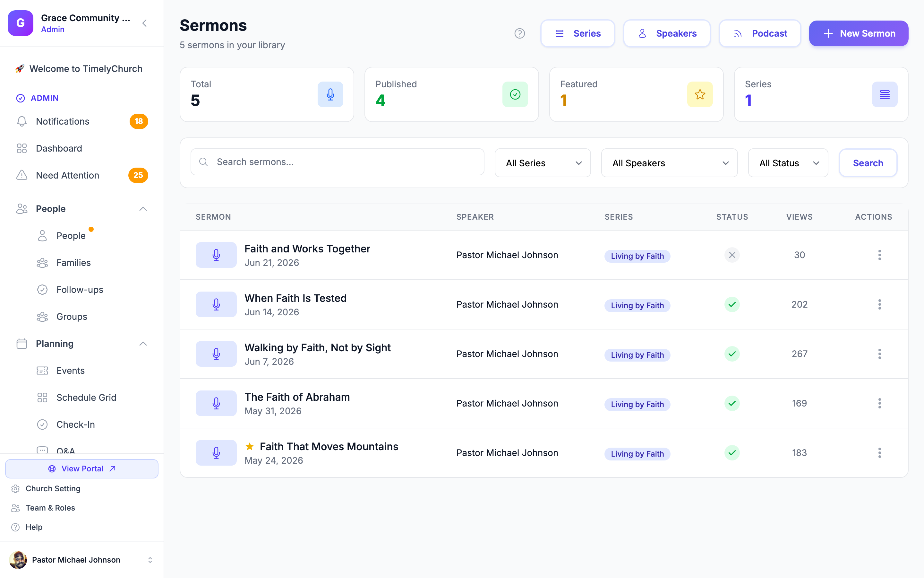This screenshot has height=578, width=924.
Task: Open the All Status dropdown
Action: point(788,163)
